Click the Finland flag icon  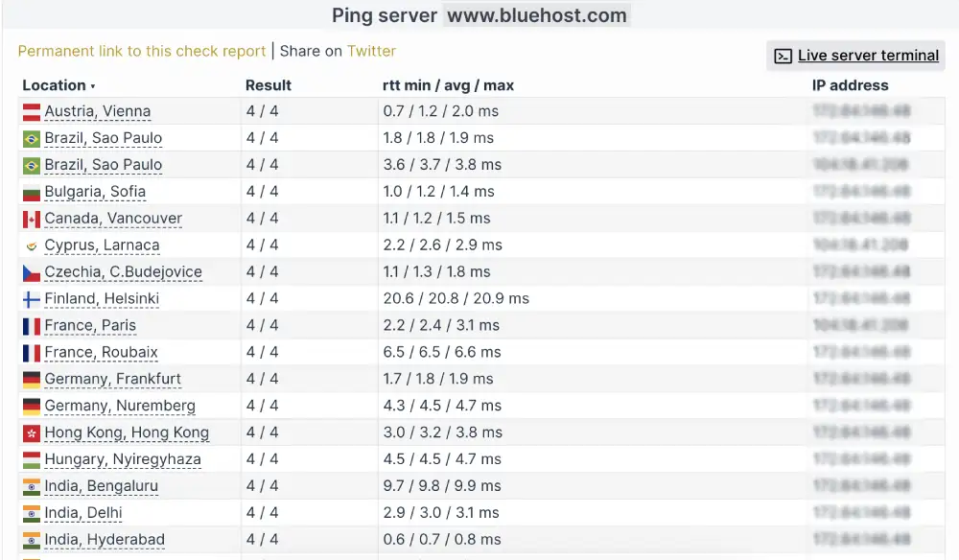click(x=30, y=299)
